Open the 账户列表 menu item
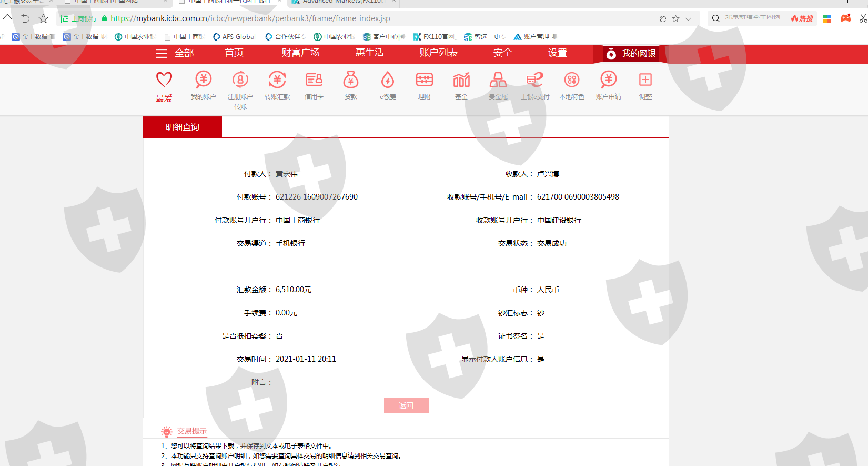868x466 pixels. pyautogui.click(x=438, y=53)
